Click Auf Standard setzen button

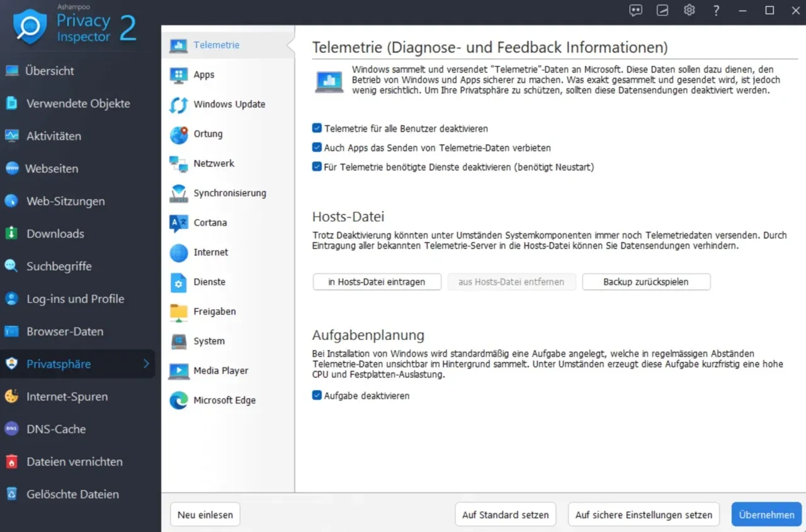[506, 514]
